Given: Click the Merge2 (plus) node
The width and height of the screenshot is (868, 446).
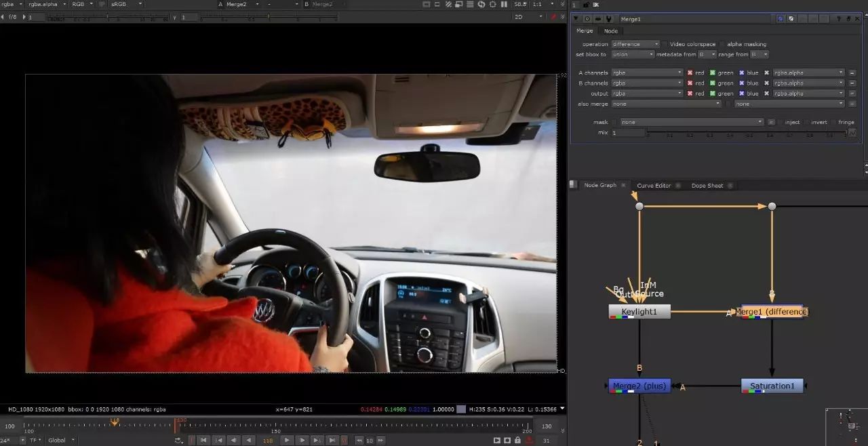Looking at the screenshot, I should [639, 386].
